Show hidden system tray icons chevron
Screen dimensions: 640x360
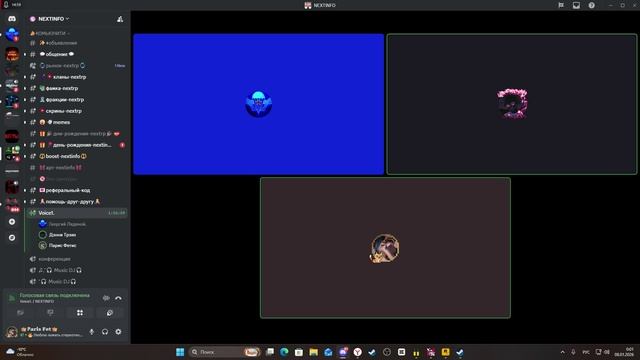pyautogui.click(x=562, y=352)
